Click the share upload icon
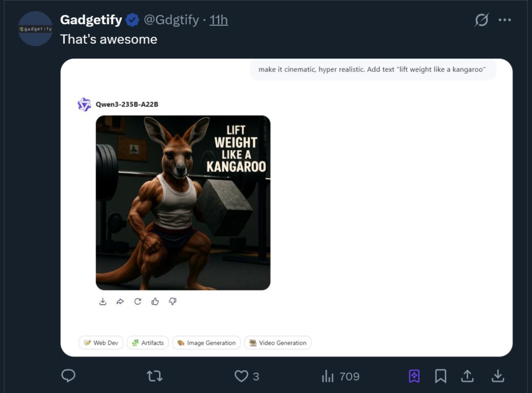The height and width of the screenshot is (393, 532). point(467,376)
